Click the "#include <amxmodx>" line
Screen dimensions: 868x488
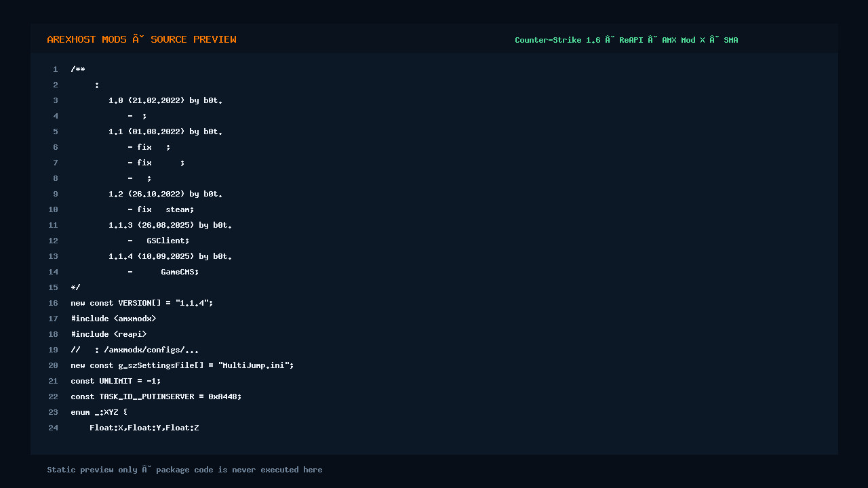point(113,319)
